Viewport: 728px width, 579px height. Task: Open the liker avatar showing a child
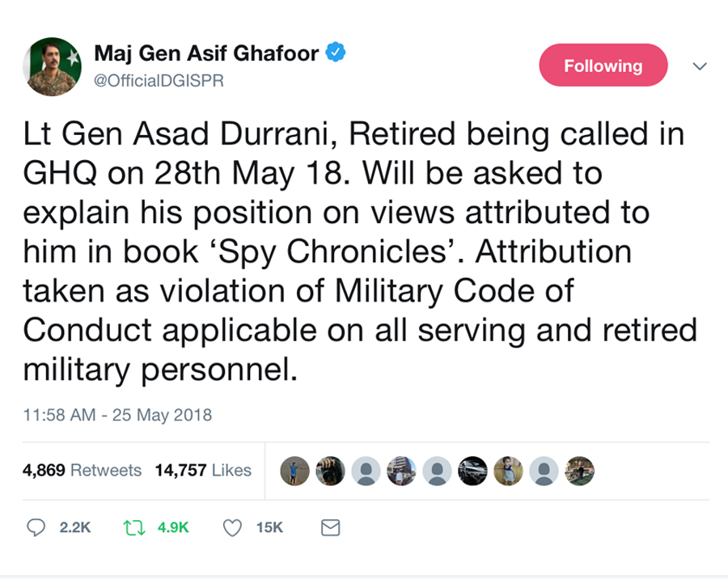508,471
